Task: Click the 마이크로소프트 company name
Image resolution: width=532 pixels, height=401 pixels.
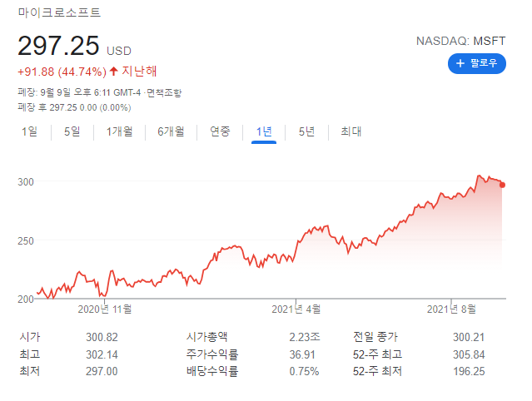Action: 59,12
